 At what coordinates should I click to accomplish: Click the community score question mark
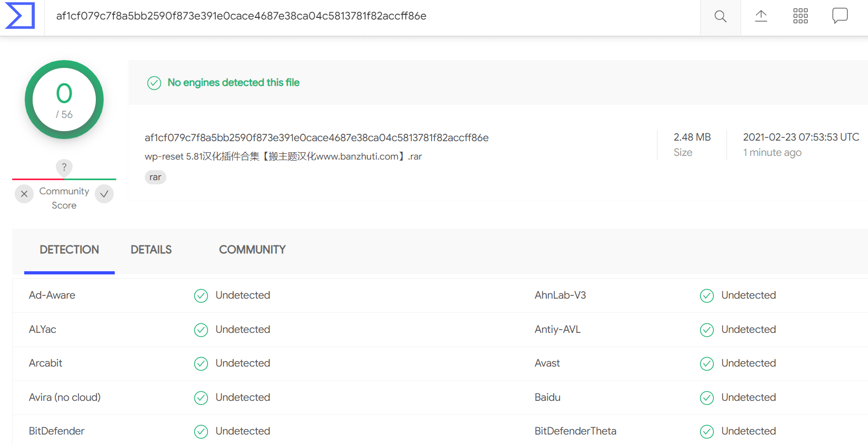[64, 167]
